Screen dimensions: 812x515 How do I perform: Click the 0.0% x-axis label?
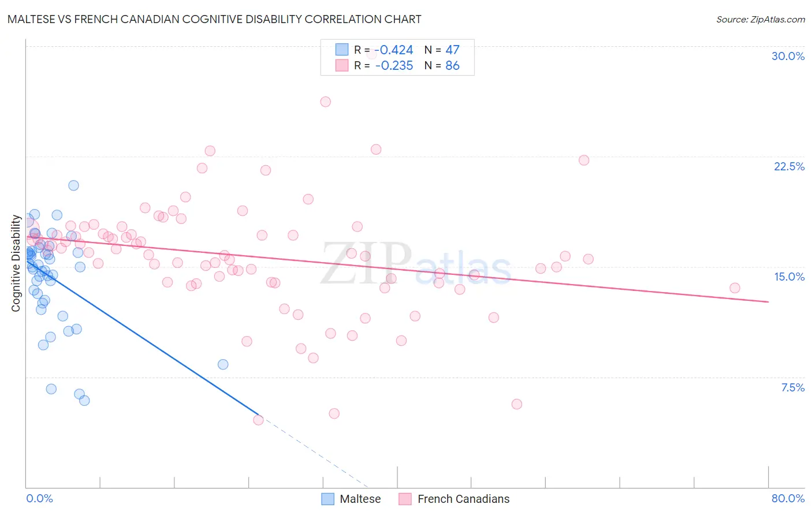(39, 498)
